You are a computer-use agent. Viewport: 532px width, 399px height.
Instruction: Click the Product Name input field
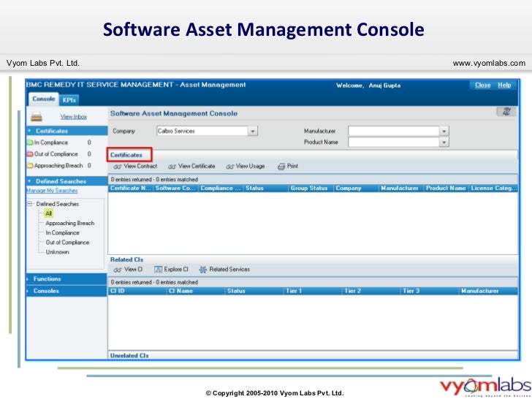point(394,142)
